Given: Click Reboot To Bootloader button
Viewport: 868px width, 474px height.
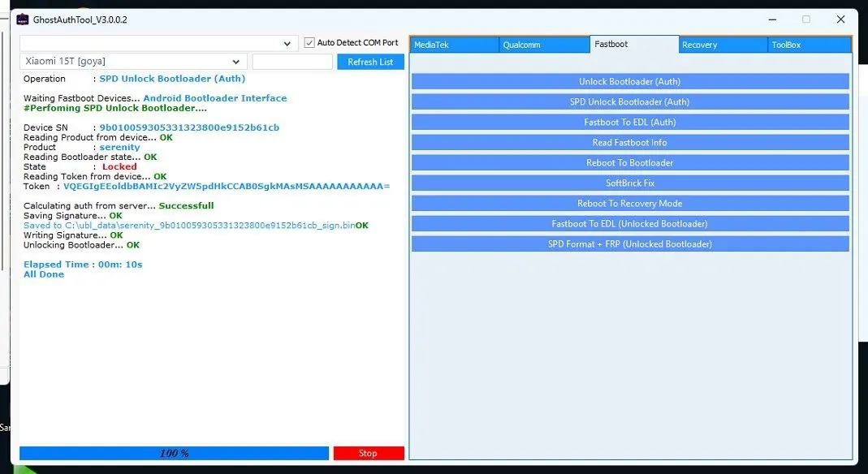Looking at the screenshot, I should point(630,162).
